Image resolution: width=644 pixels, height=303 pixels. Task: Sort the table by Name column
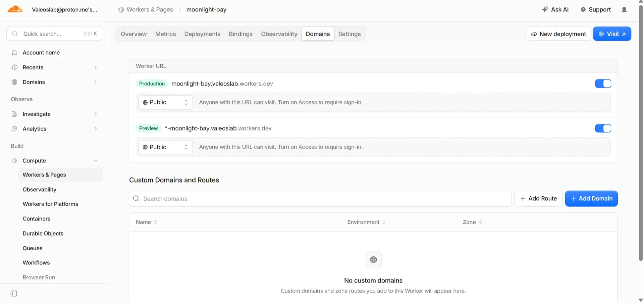(147, 222)
